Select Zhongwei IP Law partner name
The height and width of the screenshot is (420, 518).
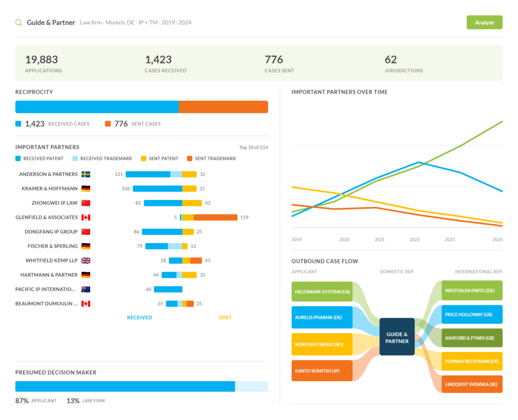point(55,203)
